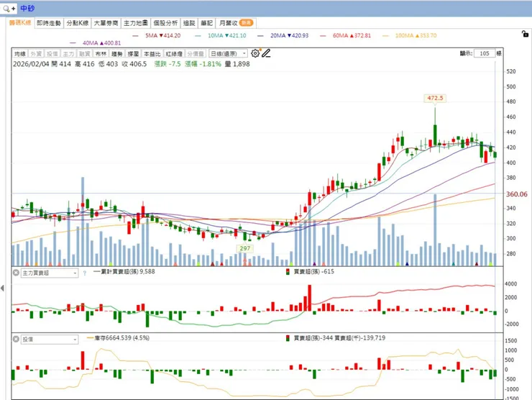
Task: Open the 個股分析 tab
Action: pos(165,23)
